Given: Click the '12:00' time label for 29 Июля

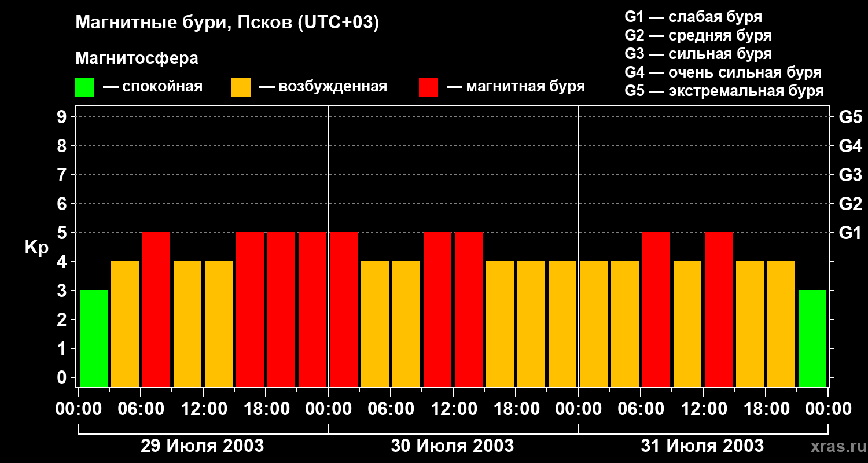Looking at the screenshot, I should click(x=203, y=409).
